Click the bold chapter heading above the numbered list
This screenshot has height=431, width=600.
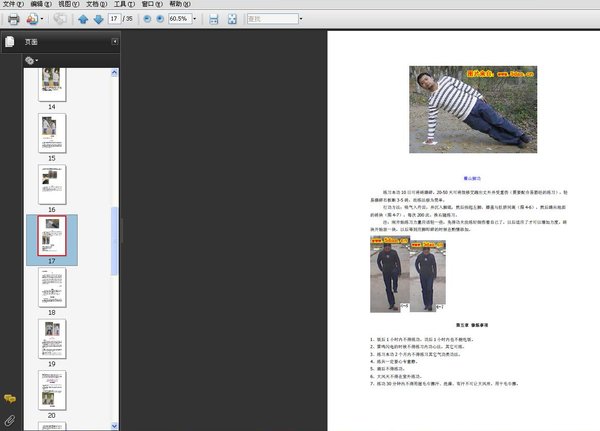[472, 325]
